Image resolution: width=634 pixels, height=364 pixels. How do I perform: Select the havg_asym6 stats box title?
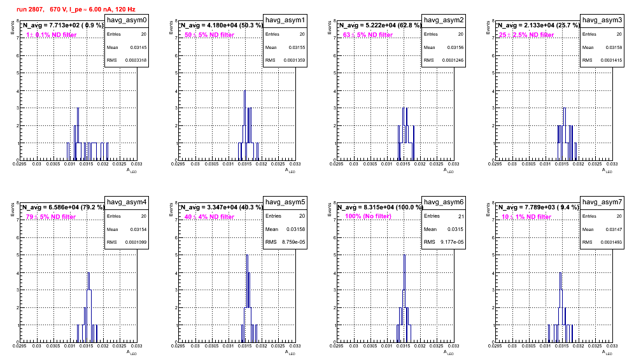(444, 202)
